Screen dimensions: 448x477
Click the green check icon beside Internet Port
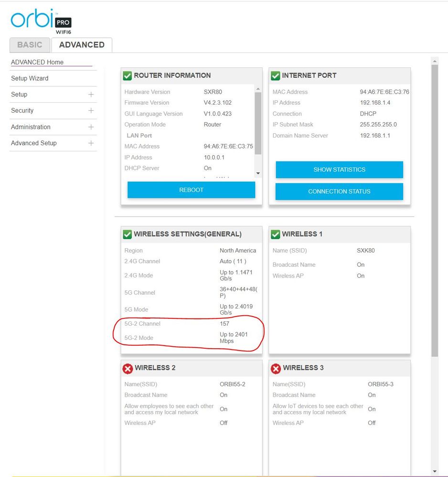click(x=276, y=76)
